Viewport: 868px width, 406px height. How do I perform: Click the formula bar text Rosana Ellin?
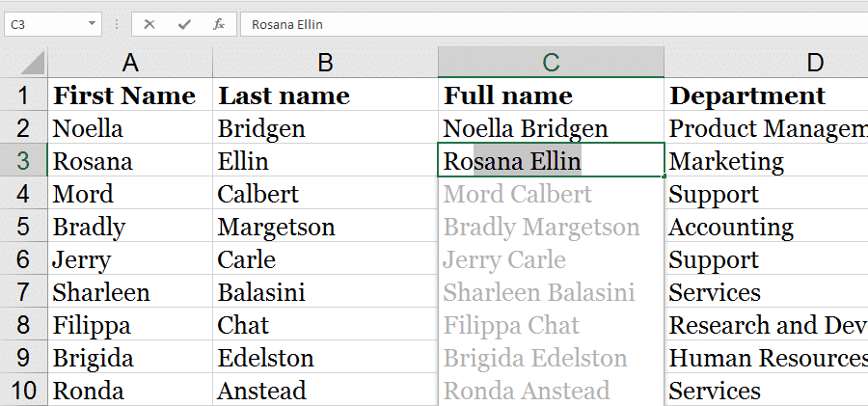287,25
